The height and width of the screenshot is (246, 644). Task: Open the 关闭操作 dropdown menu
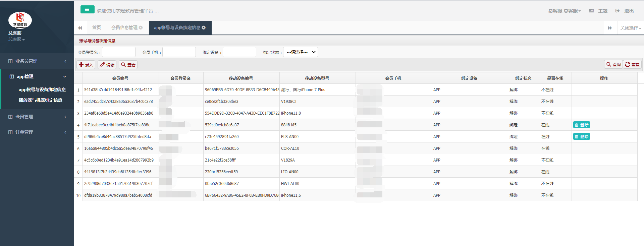click(x=630, y=28)
